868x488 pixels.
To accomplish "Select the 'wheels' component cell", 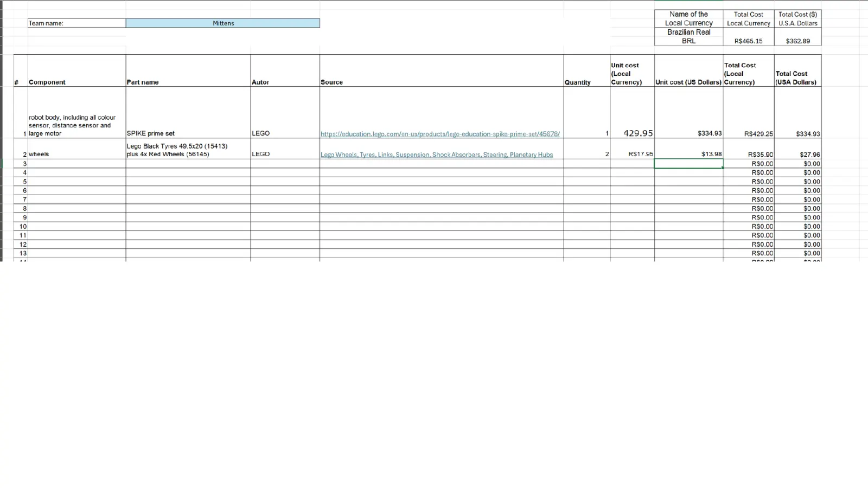I will coord(77,149).
